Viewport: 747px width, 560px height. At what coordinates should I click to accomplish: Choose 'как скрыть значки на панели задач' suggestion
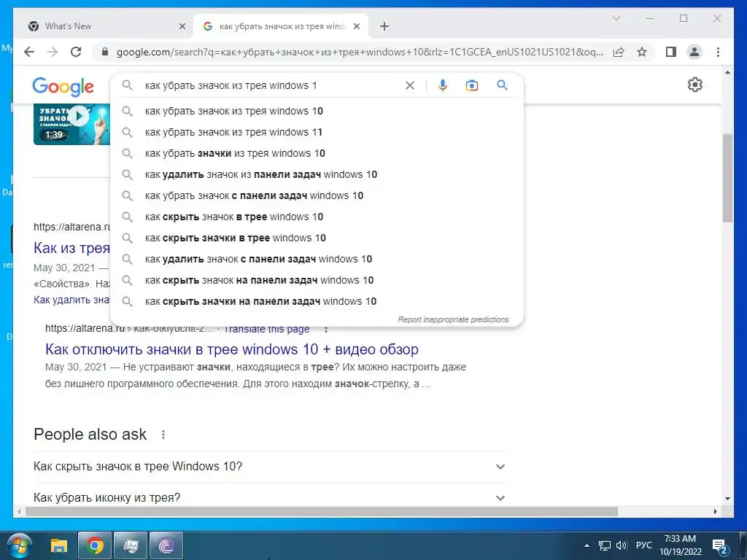pos(317,301)
